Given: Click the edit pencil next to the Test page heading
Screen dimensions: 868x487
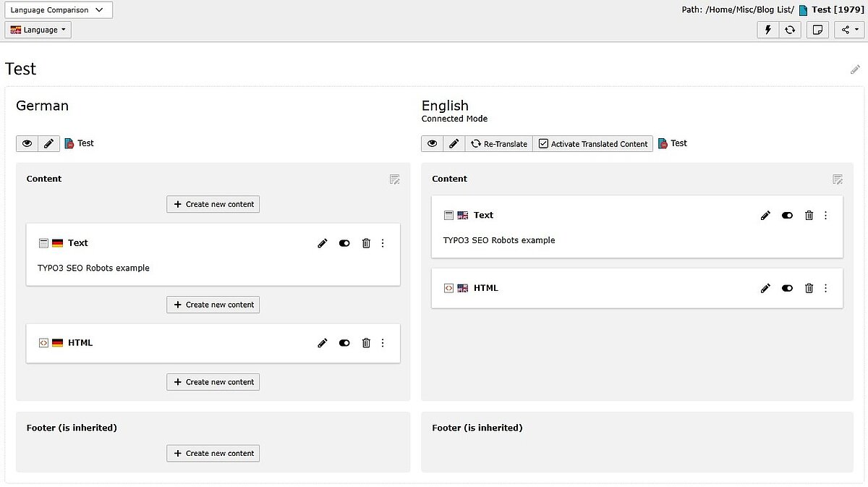Looking at the screenshot, I should 855,69.
